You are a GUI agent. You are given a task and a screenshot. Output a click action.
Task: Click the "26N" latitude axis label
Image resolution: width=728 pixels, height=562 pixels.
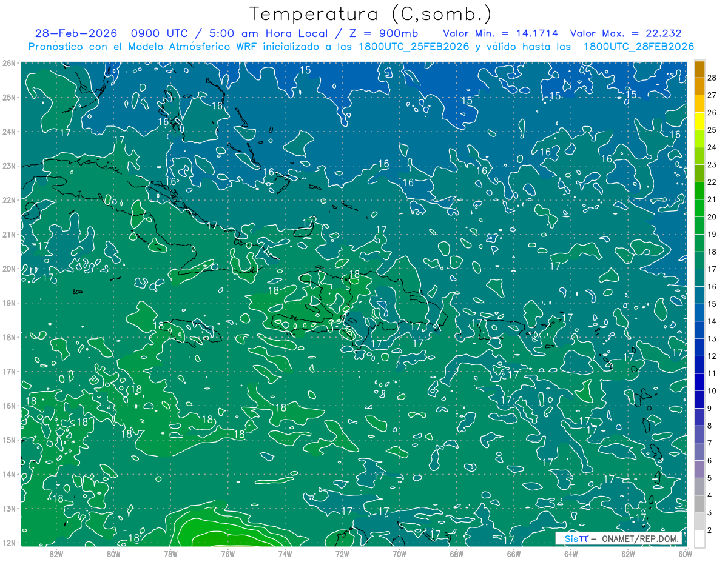tap(8, 63)
